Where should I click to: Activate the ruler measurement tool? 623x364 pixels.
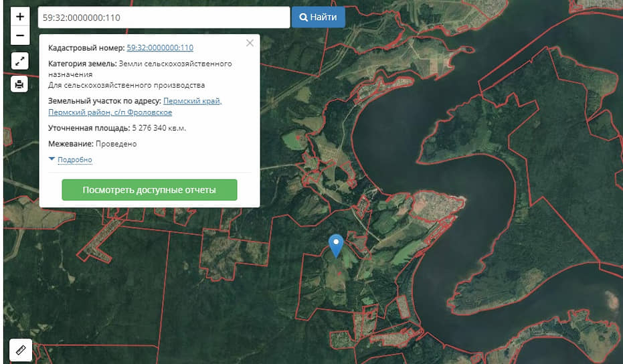[21, 350]
